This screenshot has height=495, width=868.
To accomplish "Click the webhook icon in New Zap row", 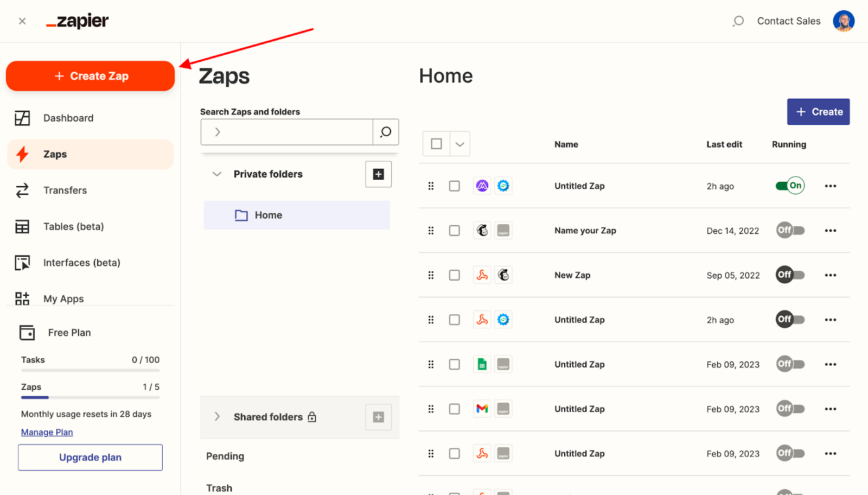I will (482, 275).
